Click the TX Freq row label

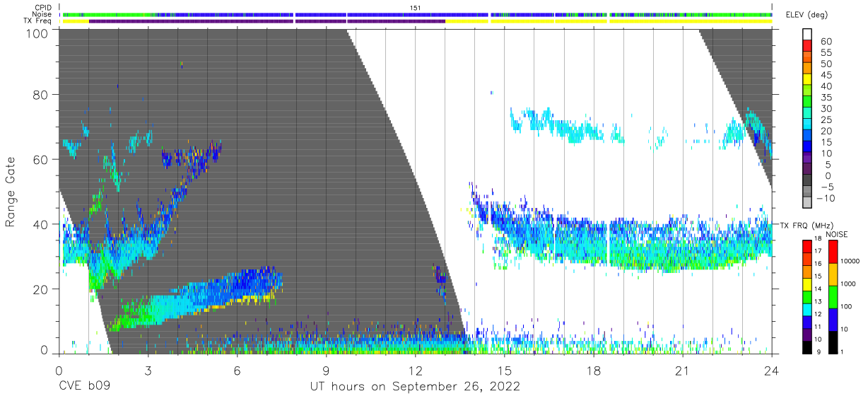tap(37, 21)
